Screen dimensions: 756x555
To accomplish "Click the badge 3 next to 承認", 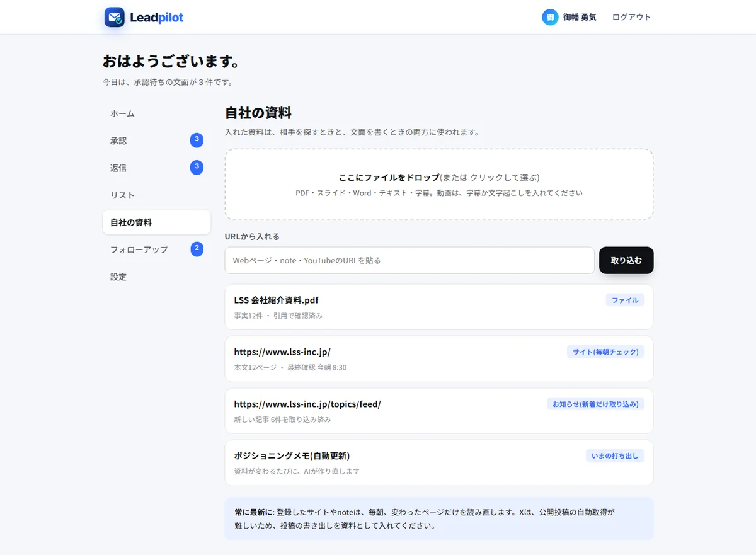I will [197, 140].
